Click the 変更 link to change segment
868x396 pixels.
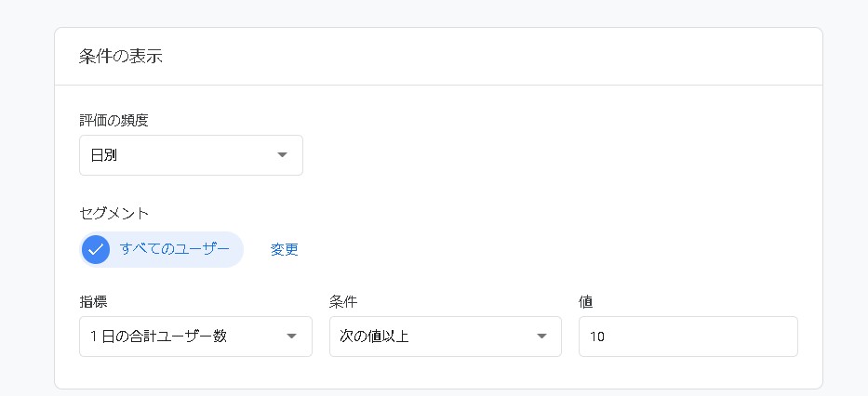(x=285, y=249)
